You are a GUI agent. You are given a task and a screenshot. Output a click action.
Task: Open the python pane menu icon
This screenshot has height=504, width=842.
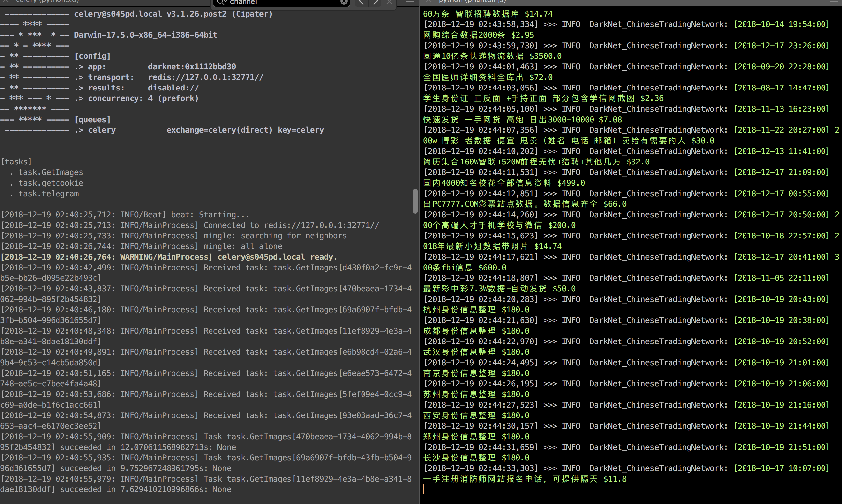tap(834, 2)
